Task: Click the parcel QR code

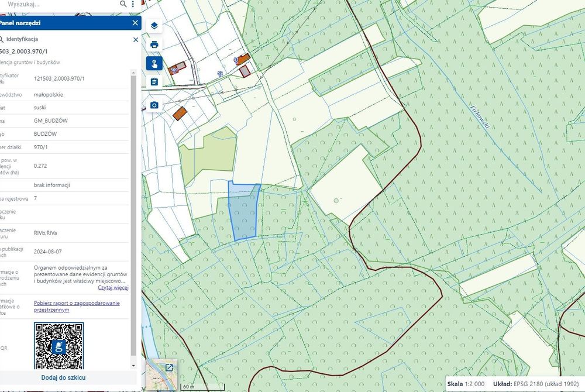Action: (58, 346)
